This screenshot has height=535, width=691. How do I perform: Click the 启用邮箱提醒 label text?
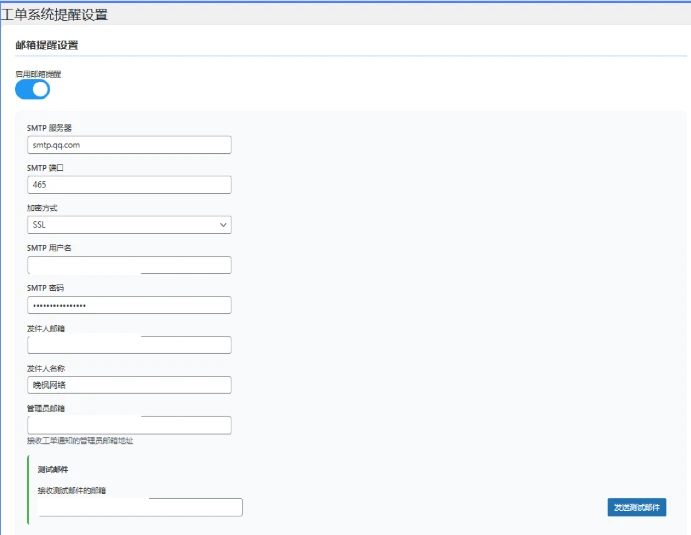coord(38,73)
